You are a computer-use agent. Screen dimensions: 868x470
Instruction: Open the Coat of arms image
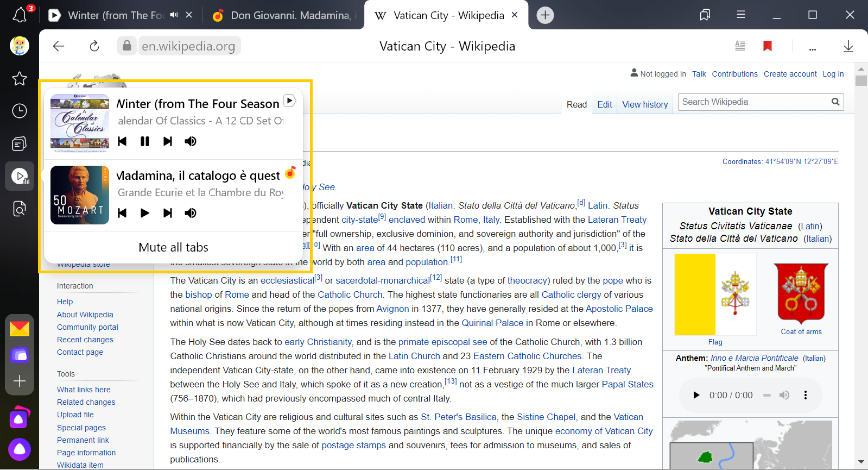(801, 293)
